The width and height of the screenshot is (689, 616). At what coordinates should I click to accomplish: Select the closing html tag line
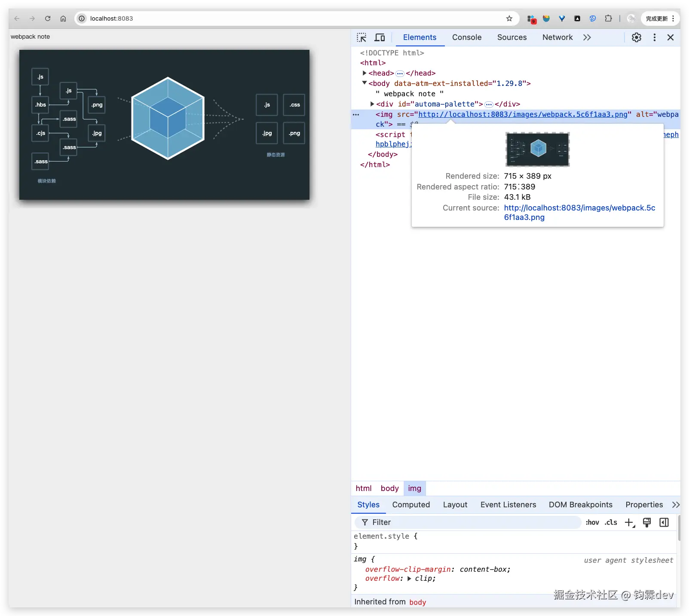click(375, 165)
